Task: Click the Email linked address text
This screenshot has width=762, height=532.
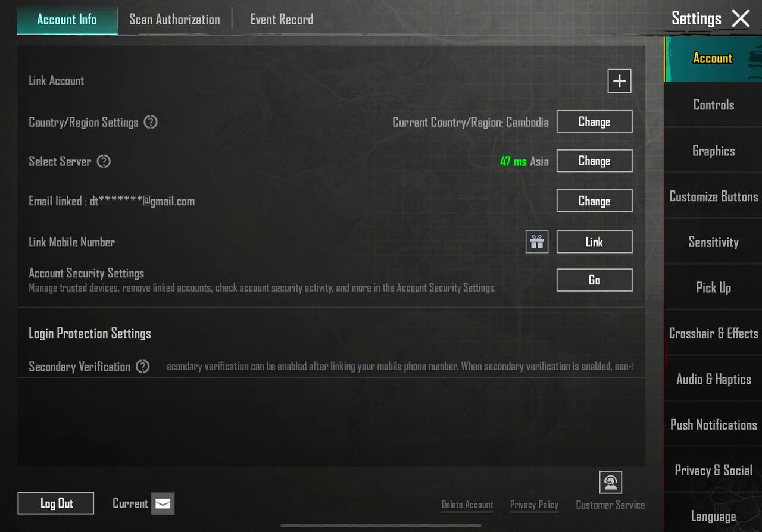Action: [112, 201]
